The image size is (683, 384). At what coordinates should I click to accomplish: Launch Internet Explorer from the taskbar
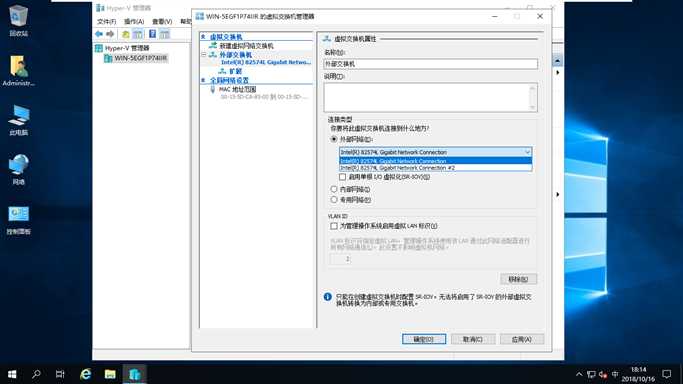click(85, 374)
